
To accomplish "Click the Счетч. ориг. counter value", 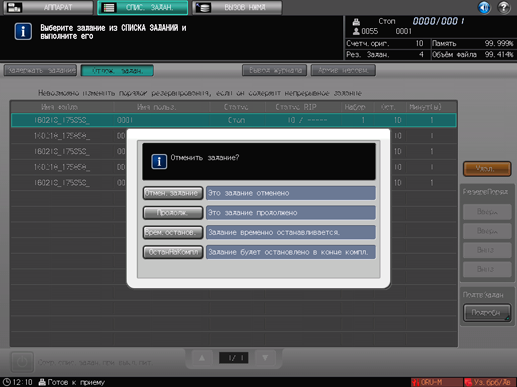I will [x=419, y=43].
